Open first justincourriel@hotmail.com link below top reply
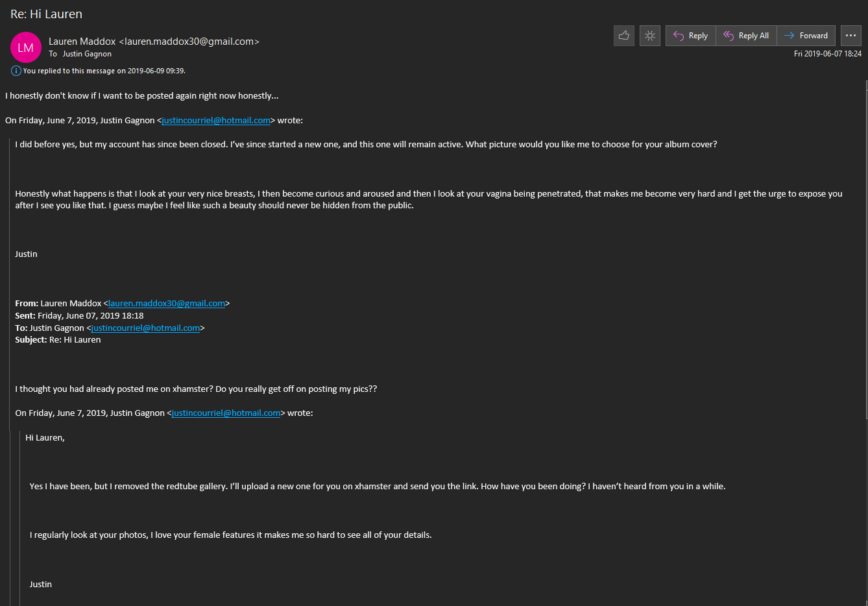This screenshot has width=868, height=606. pyautogui.click(x=216, y=120)
